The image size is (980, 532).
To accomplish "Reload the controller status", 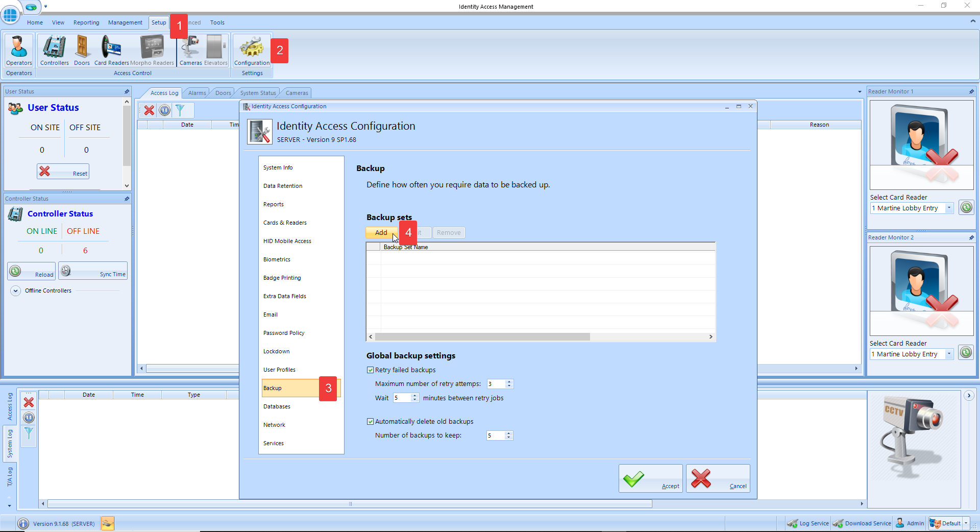I will (31, 271).
